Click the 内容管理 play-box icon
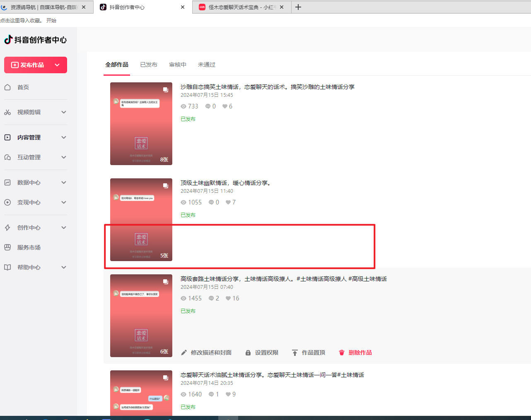 point(7,137)
